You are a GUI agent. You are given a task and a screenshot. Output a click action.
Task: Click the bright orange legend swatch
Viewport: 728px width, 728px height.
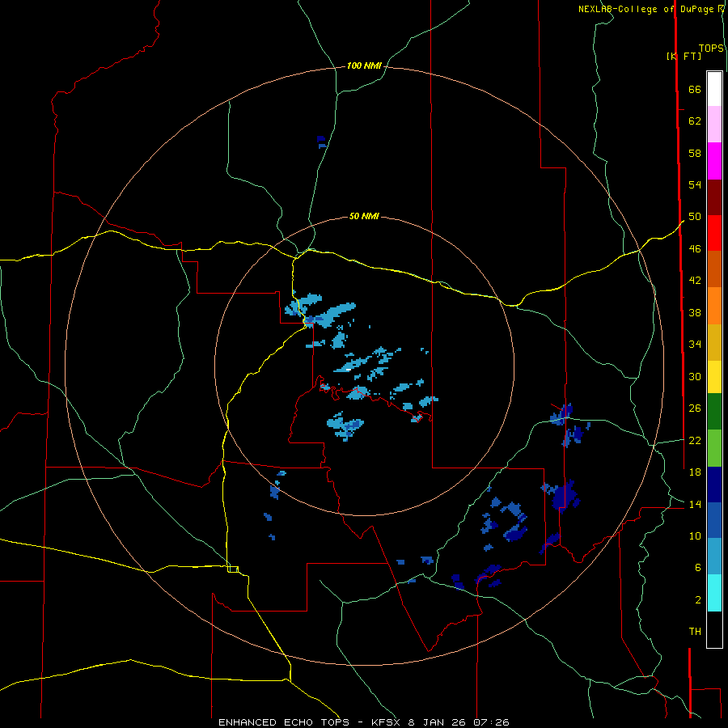tap(714, 306)
